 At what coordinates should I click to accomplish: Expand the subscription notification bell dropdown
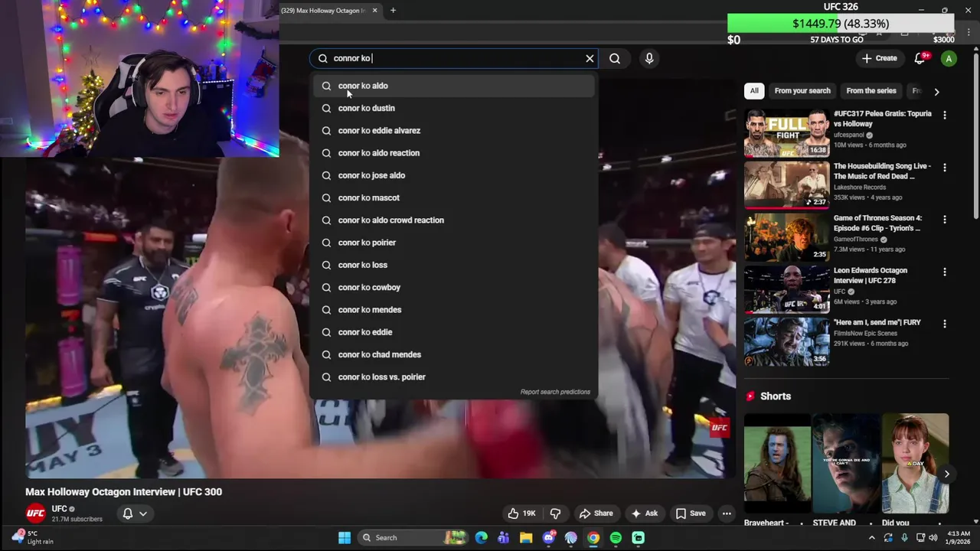tap(135, 514)
